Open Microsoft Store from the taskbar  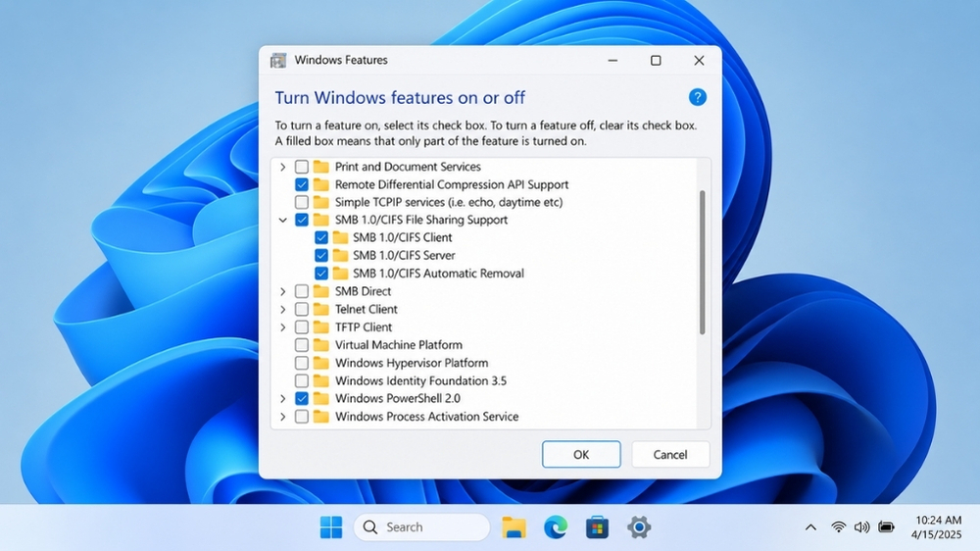(597, 527)
